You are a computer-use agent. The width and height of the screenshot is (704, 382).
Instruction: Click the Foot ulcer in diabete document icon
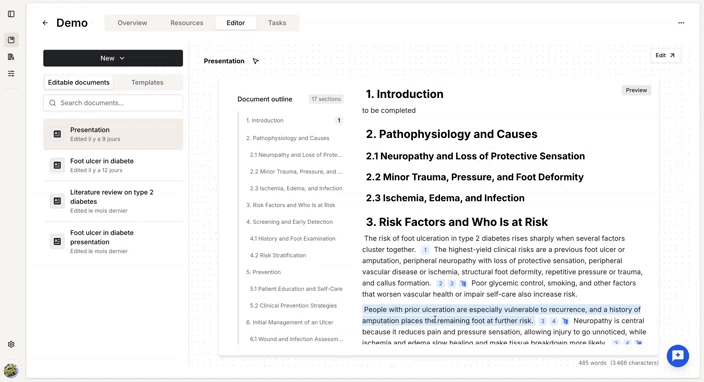(x=57, y=165)
